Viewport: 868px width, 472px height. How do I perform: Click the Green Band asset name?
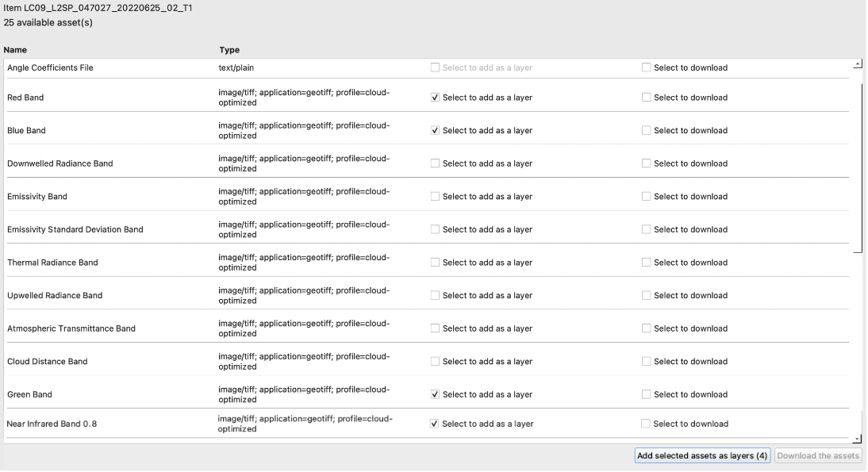point(30,394)
